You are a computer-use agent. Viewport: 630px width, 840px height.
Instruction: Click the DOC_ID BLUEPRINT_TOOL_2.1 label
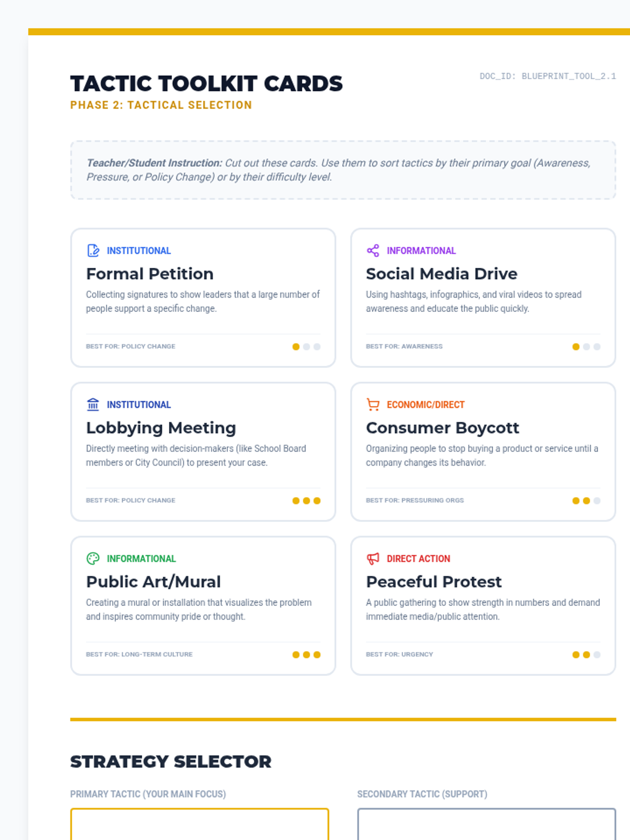(x=548, y=76)
